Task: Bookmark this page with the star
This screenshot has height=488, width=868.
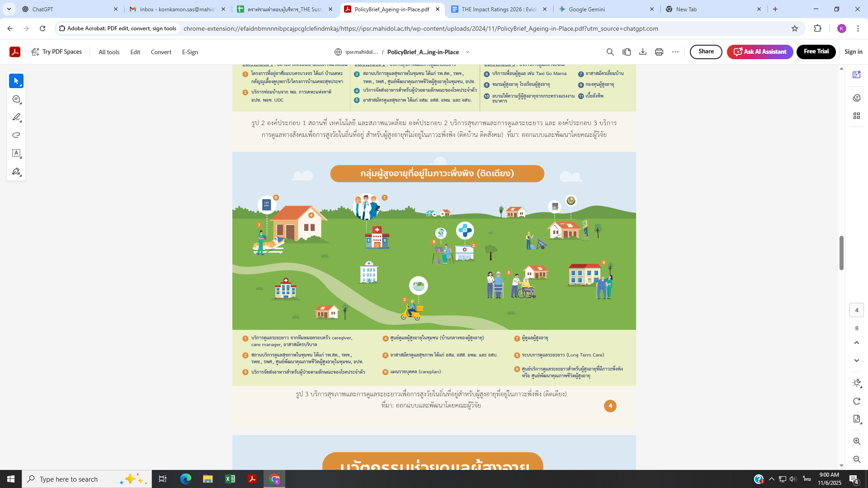Action: [794, 28]
